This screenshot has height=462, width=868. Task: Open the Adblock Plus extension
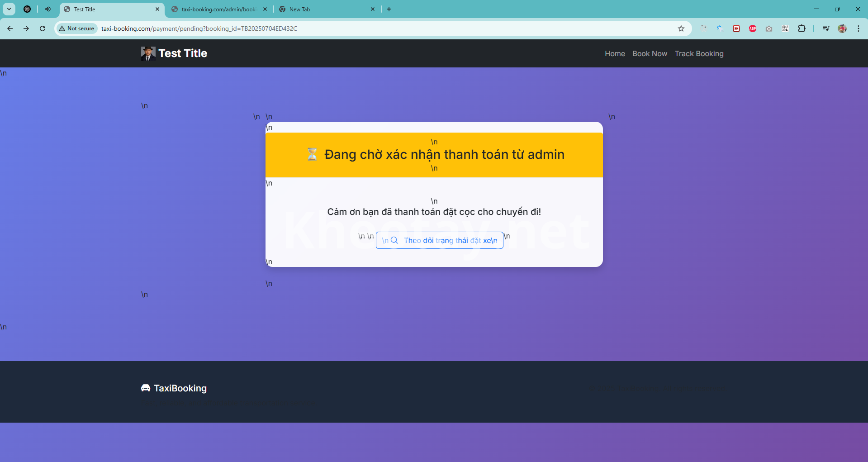752,29
